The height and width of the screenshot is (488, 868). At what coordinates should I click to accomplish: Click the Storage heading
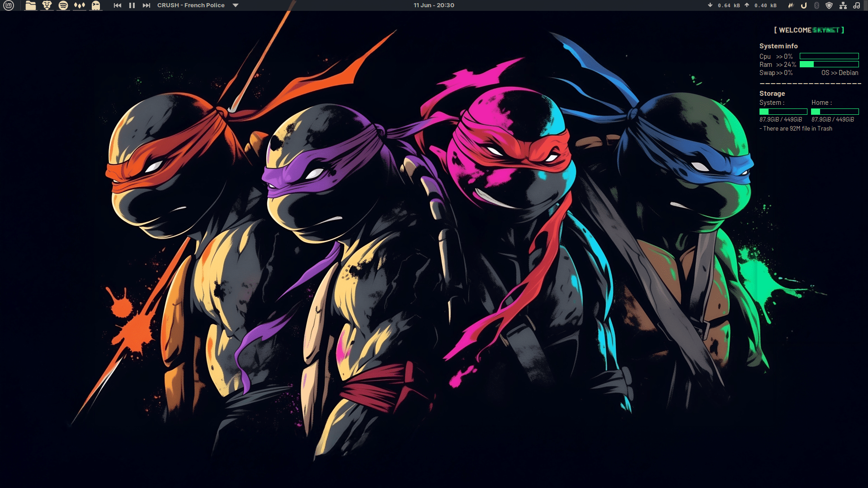coord(772,94)
